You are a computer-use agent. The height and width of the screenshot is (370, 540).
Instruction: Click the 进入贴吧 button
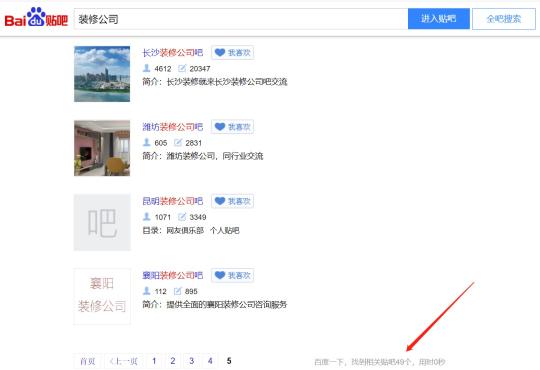(439, 19)
